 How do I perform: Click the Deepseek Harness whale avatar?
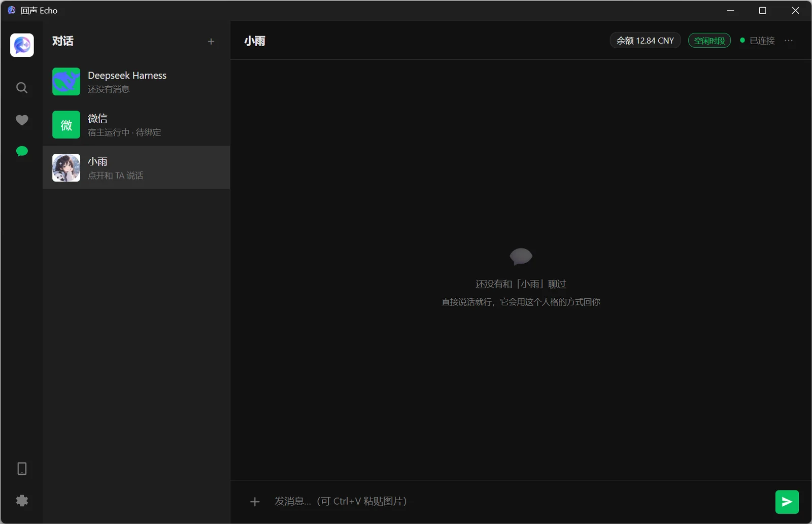pyautogui.click(x=66, y=82)
